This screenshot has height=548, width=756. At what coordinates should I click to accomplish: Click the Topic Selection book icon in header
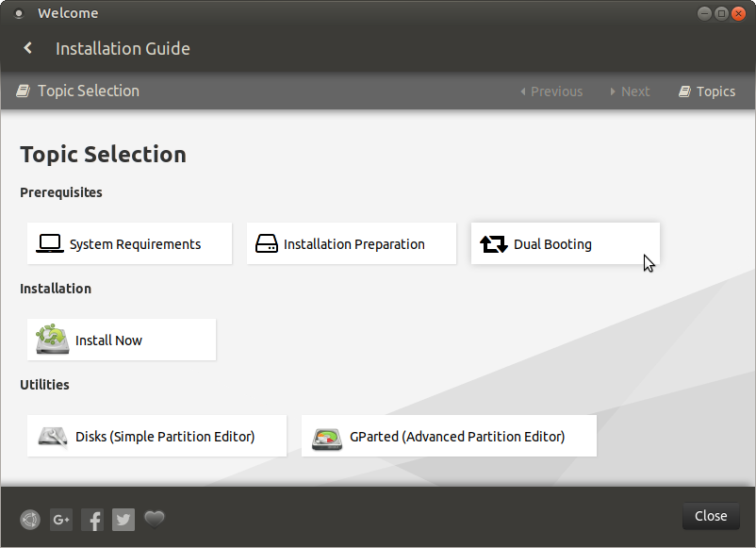(24, 91)
